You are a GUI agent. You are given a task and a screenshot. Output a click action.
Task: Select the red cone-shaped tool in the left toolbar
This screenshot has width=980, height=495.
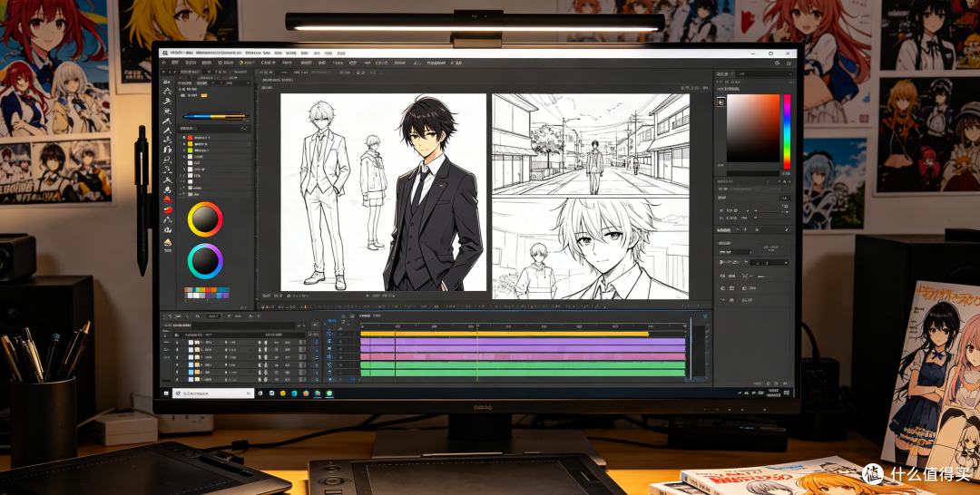pos(167,199)
